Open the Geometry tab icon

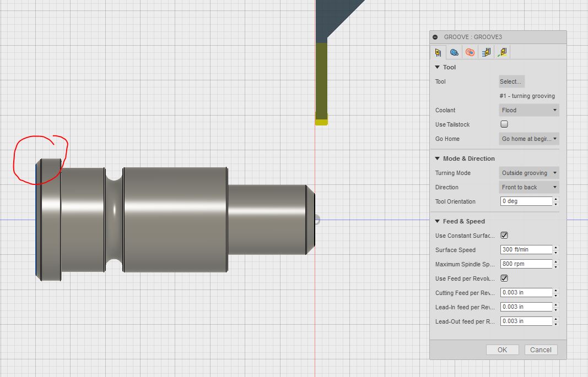point(454,52)
